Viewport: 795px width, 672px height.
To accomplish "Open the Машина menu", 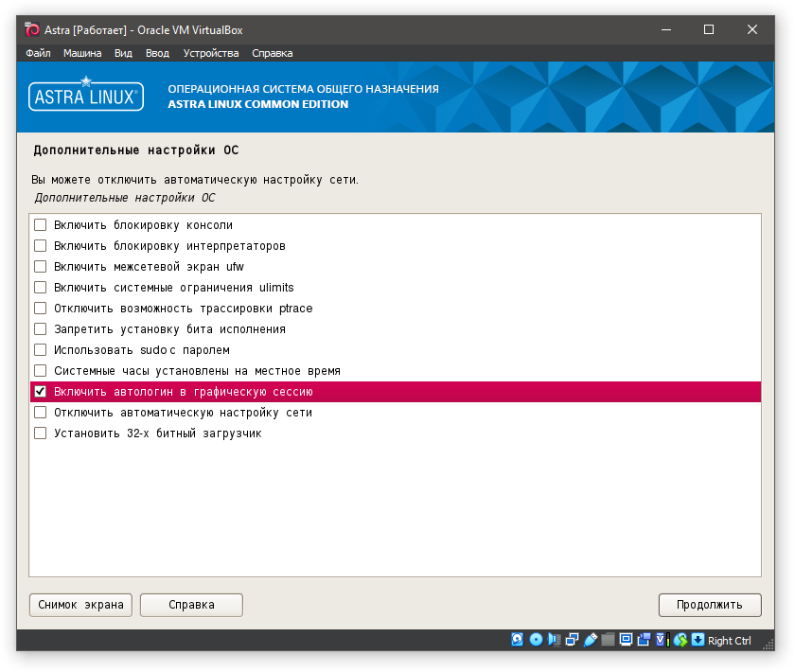I will point(82,53).
